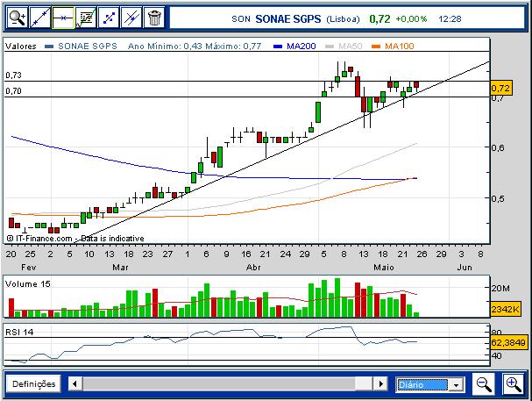Click the trash bin delete tool
532x401 pixels.
pos(154,18)
